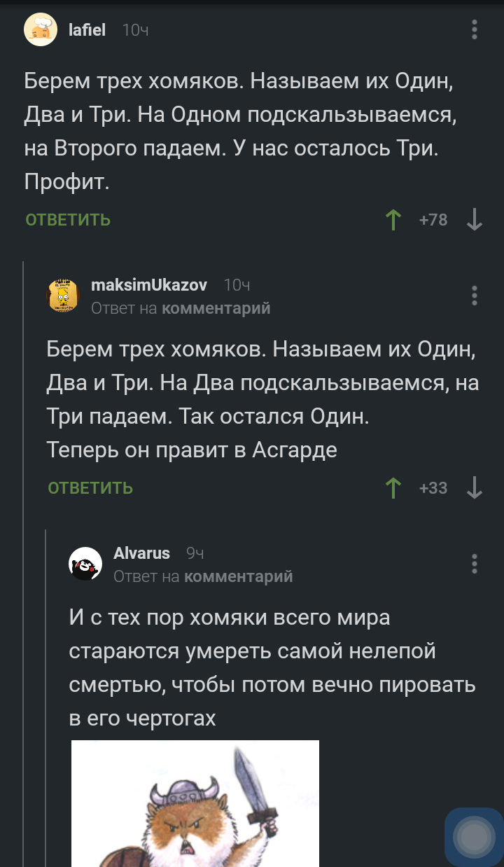The image size is (504, 867).
Task: Open maksimUkazov username link
Action: (x=149, y=285)
